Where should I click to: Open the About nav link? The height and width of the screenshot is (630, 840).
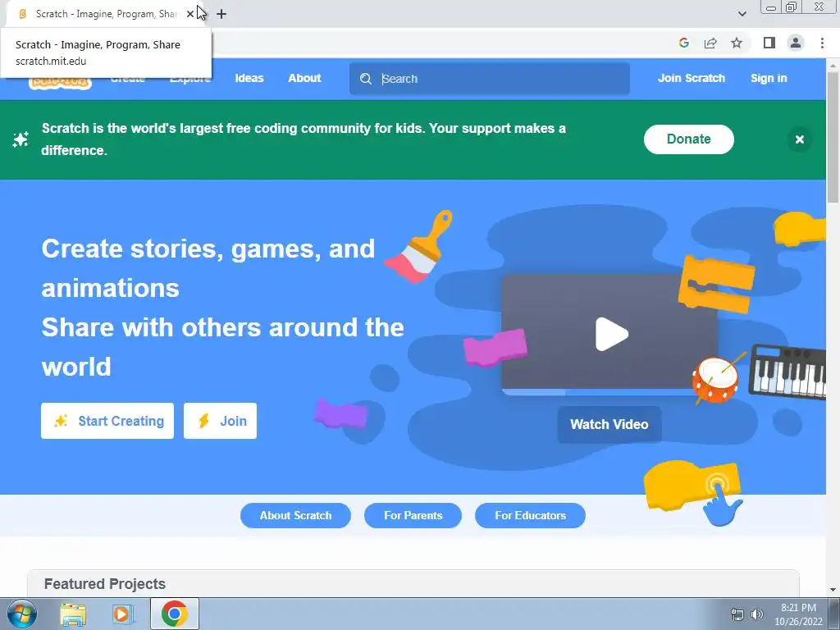pyautogui.click(x=304, y=78)
